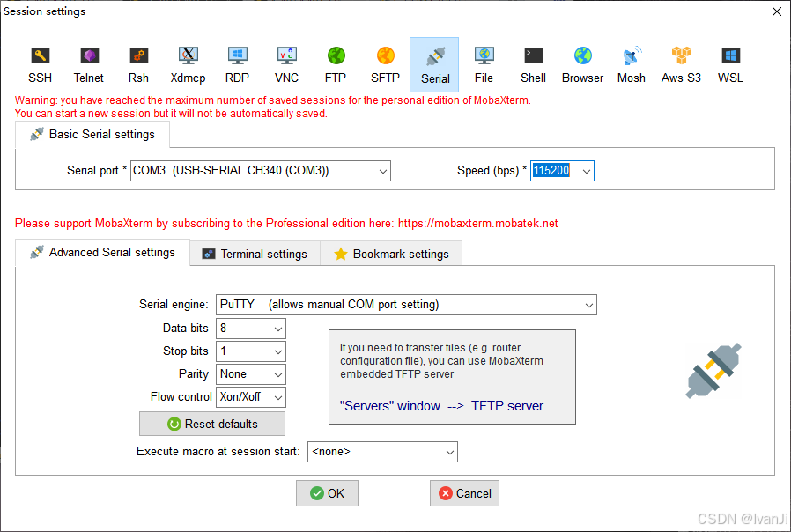This screenshot has width=791, height=532.
Task: Select the FTP session type
Action: pos(336,65)
